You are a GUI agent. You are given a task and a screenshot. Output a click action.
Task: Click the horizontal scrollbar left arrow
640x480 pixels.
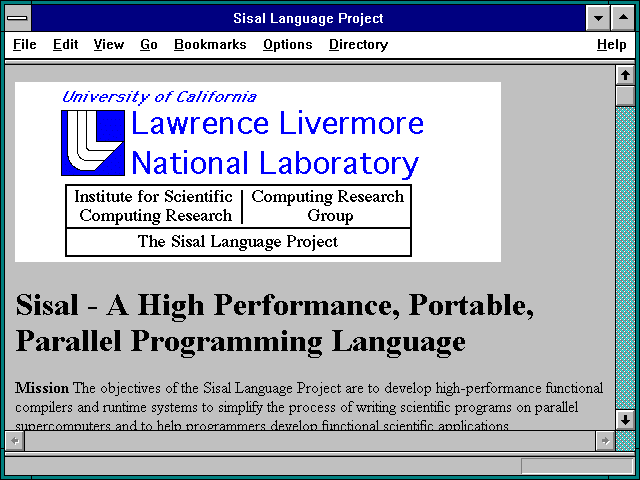pyautogui.click(x=15, y=441)
